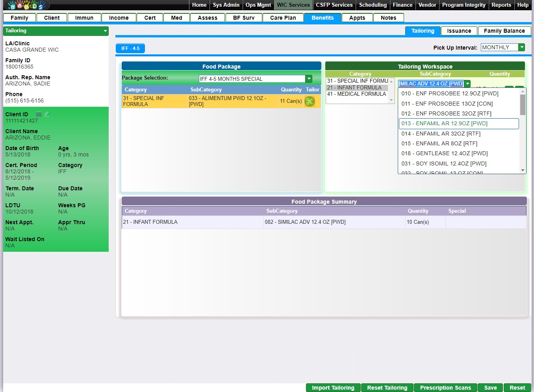
Task: Open the Package Selection dropdown arrow
Action: click(x=309, y=79)
